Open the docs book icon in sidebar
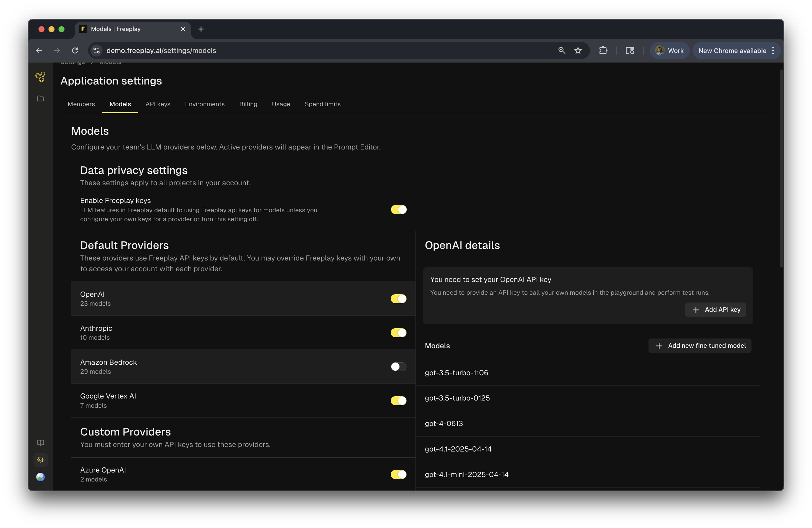The height and width of the screenshot is (528, 812). tap(40, 443)
